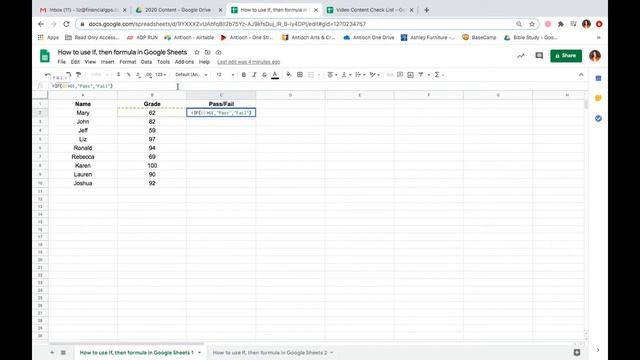This screenshot has width=640, height=360.
Task: Switch to the Video Content Check List tab
Action: [369, 10]
